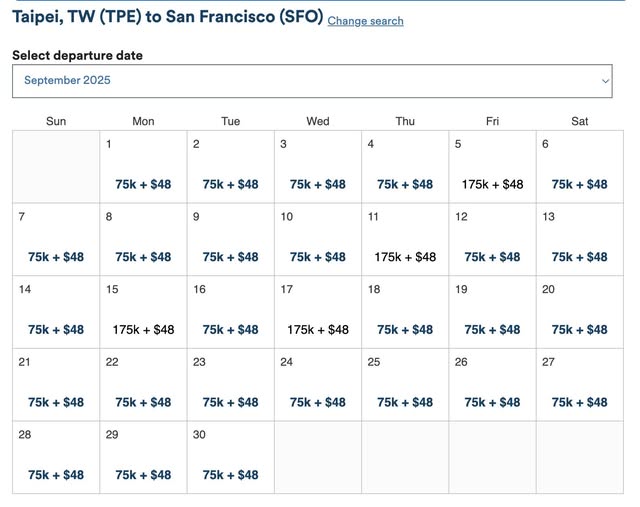Select Saturday September 27 fare

[579, 402]
